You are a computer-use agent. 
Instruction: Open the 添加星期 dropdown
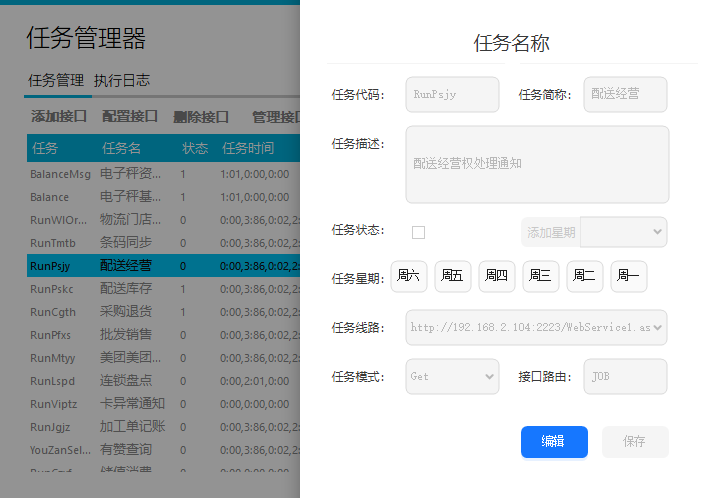click(x=624, y=232)
